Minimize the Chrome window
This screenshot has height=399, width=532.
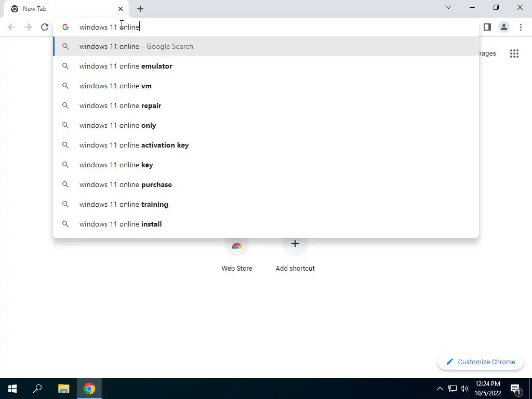click(472, 7)
